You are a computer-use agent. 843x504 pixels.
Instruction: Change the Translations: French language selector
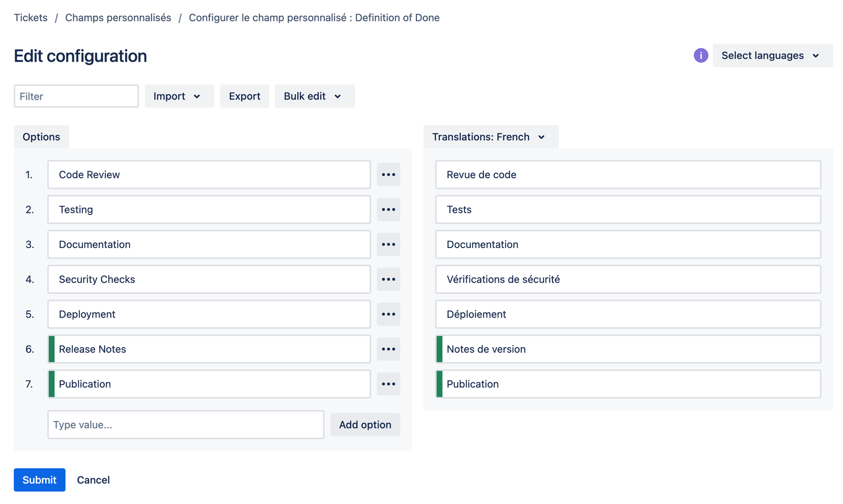pyautogui.click(x=491, y=137)
